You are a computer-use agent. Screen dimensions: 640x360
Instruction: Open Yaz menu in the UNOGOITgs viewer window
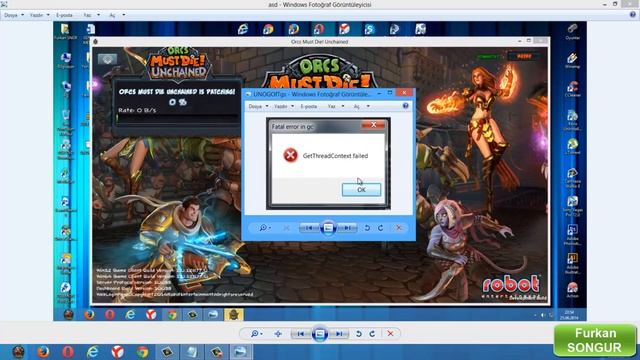tap(336, 106)
